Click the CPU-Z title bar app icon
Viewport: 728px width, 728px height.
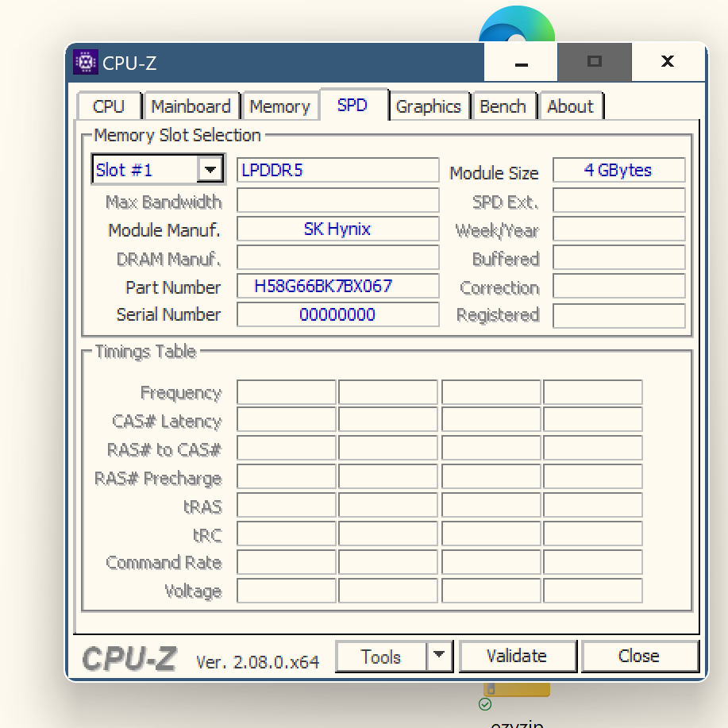pos(86,62)
